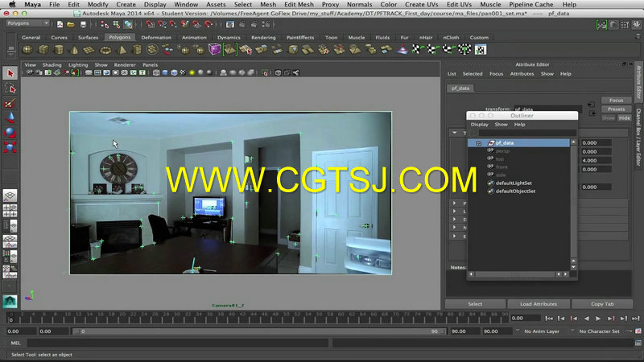Viewport: 644px width, 362px height.
Task: Open the Edit Mesh menu
Action: pos(299,5)
